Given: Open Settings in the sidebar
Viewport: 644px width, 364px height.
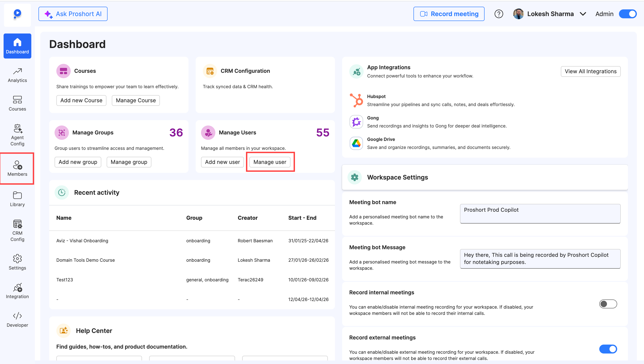Looking at the screenshot, I should (17, 262).
